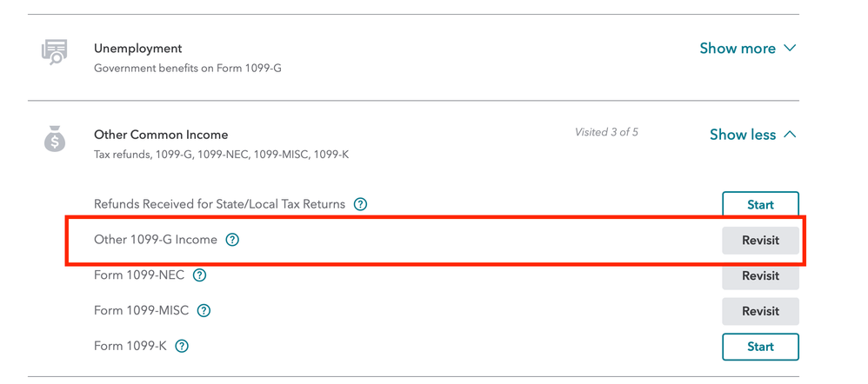Screen dimensions: 868x384
Task: Start Refunds Received for State/Local Tax Returns
Action: pyautogui.click(x=760, y=204)
